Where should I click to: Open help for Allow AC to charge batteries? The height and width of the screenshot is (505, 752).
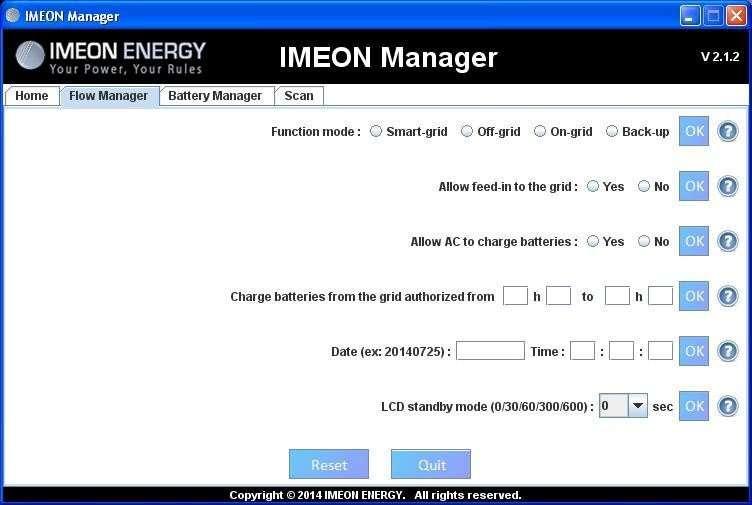point(728,241)
